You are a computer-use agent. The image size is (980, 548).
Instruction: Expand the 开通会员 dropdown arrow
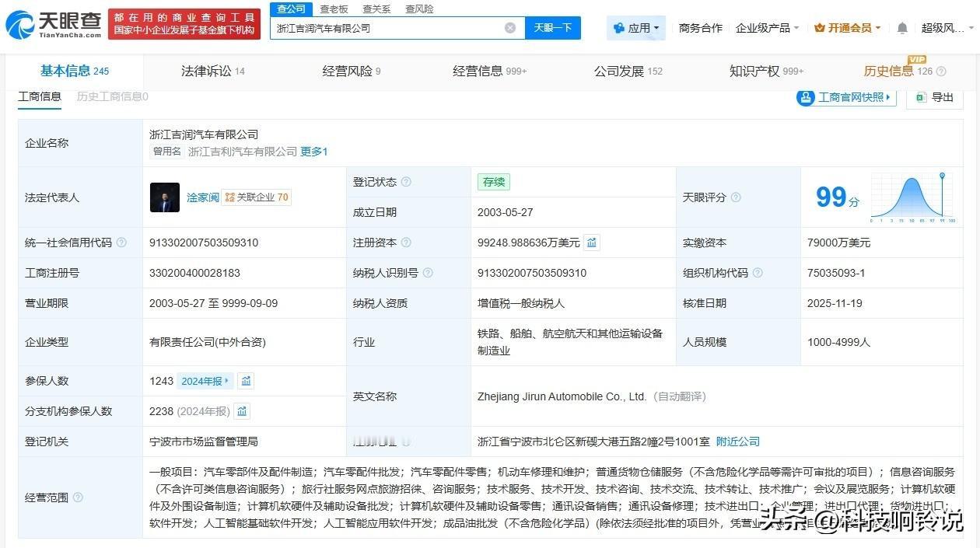point(878,28)
